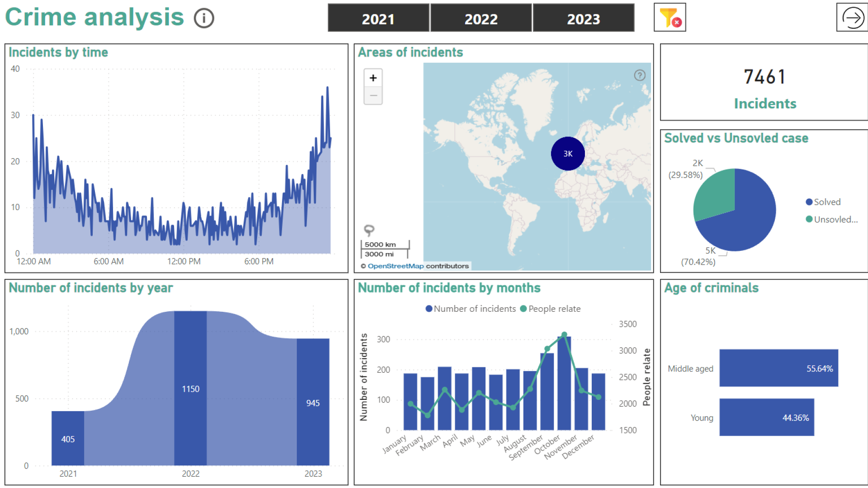The width and height of the screenshot is (868, 488).
Task: Select the December bar in months chart
Action: tap(599, 402)
